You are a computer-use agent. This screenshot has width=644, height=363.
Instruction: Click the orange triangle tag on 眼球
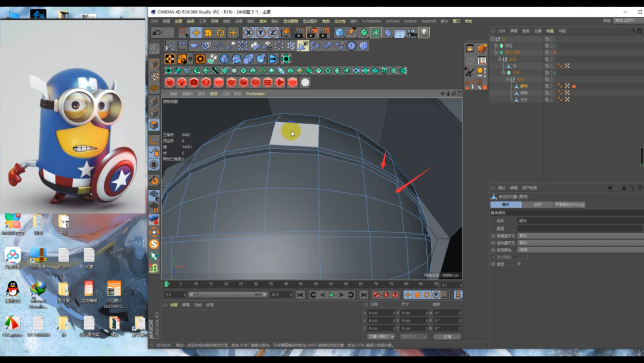[574, 86]
